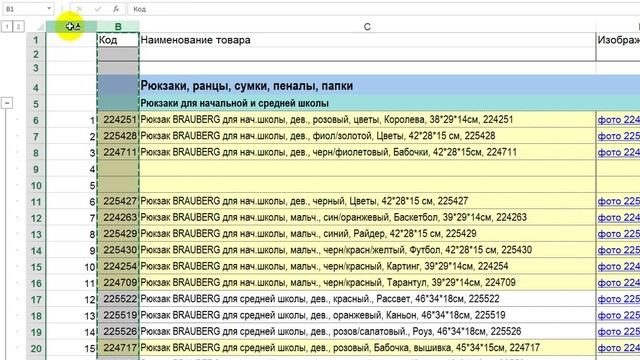Open the Name Box dropdown arrow

49,9
